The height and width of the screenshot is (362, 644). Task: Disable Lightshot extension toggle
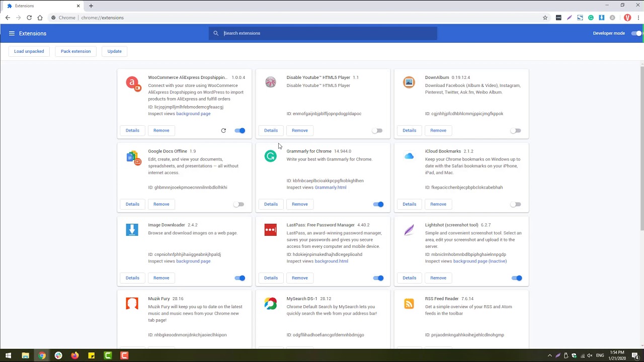point(517,278)
